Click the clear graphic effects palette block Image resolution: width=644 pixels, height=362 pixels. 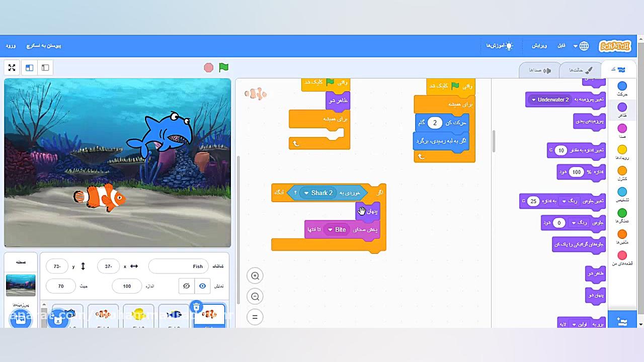point(579,244)
